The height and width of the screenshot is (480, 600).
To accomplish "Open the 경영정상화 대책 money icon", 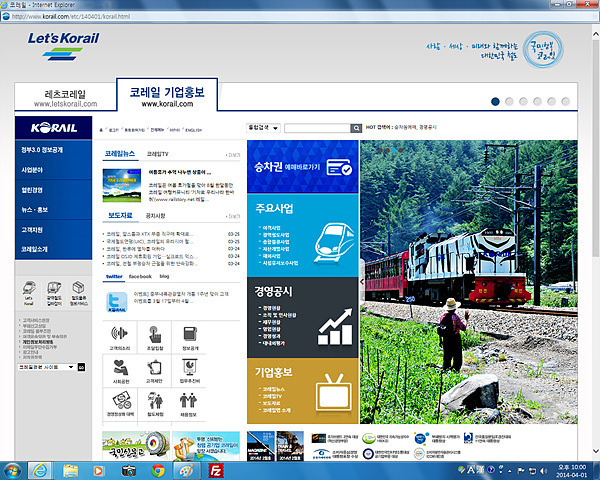I will (121, 400).
